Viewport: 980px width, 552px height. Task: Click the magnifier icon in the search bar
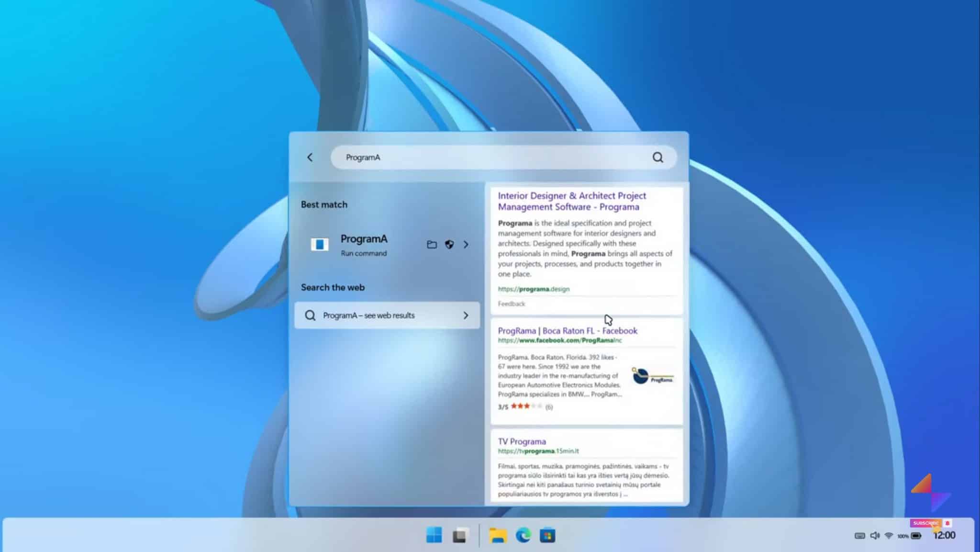[x=658, y=158]
